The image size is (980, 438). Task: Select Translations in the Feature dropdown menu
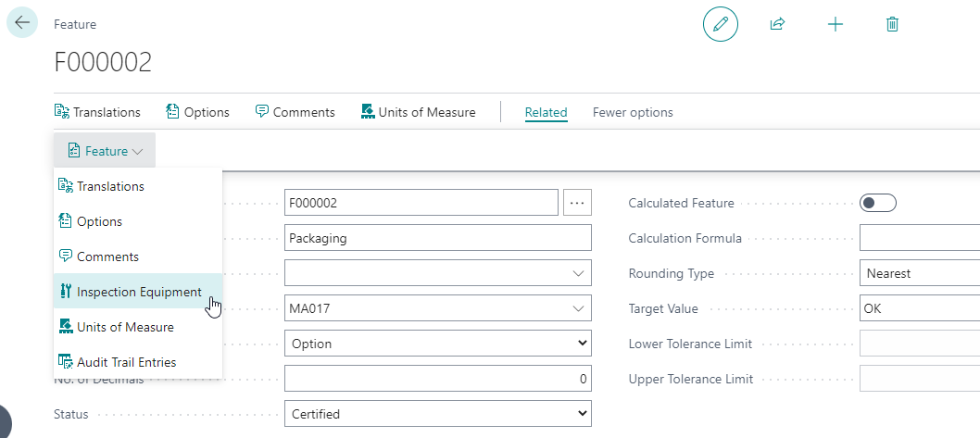(137, 186)
